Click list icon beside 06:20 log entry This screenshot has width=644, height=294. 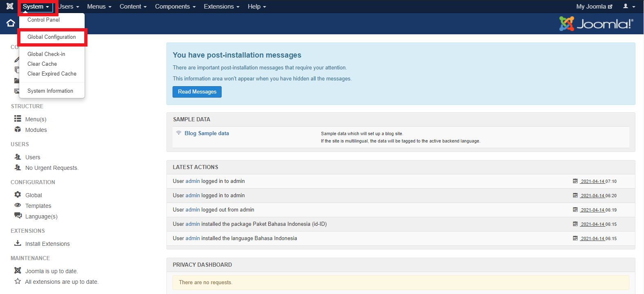point(575,195)
